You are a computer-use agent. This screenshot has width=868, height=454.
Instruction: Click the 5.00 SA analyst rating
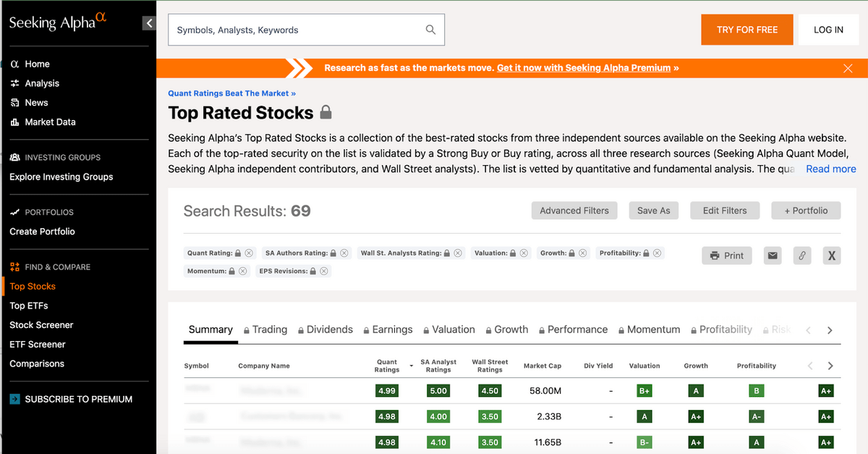click(438, 391)
